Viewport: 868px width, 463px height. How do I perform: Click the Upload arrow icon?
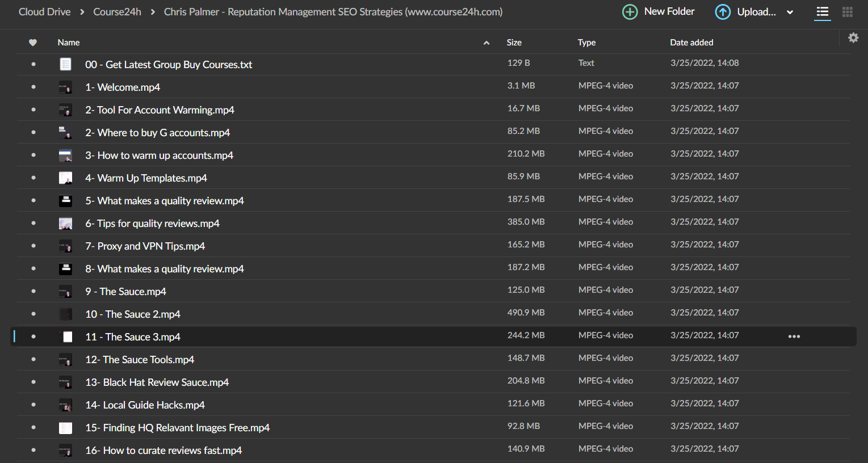coord(723,12)
